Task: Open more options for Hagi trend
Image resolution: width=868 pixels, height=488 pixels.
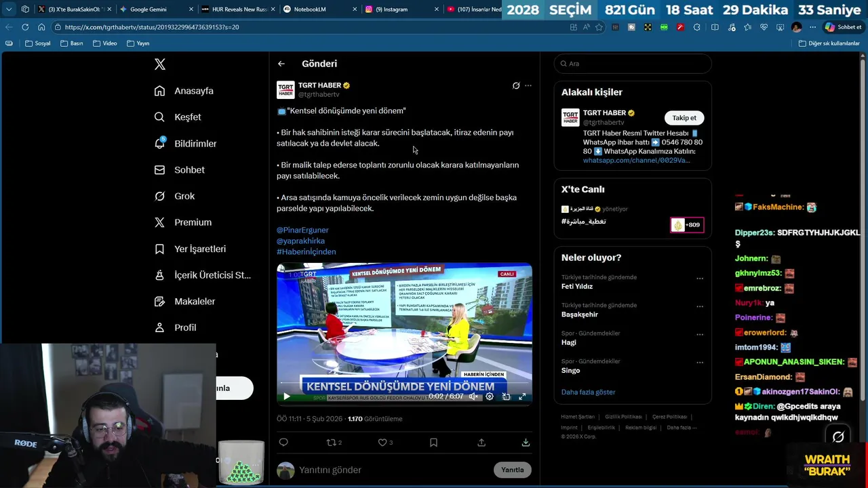Action: click(700, 334)
